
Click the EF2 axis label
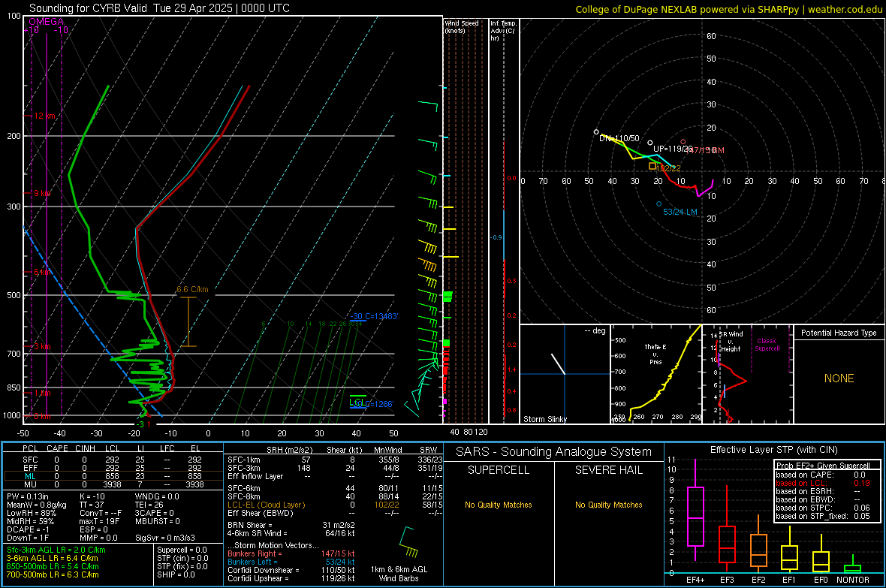(758, 580)
